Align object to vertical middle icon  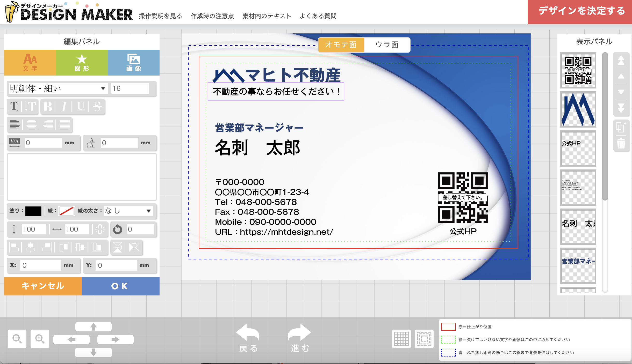[81, 247]
